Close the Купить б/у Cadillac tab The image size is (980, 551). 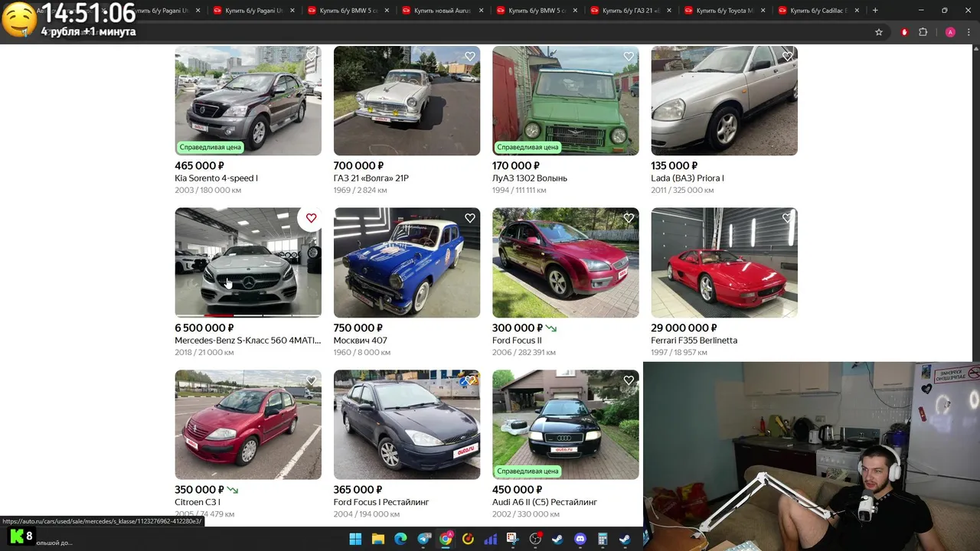coord(857,11)
